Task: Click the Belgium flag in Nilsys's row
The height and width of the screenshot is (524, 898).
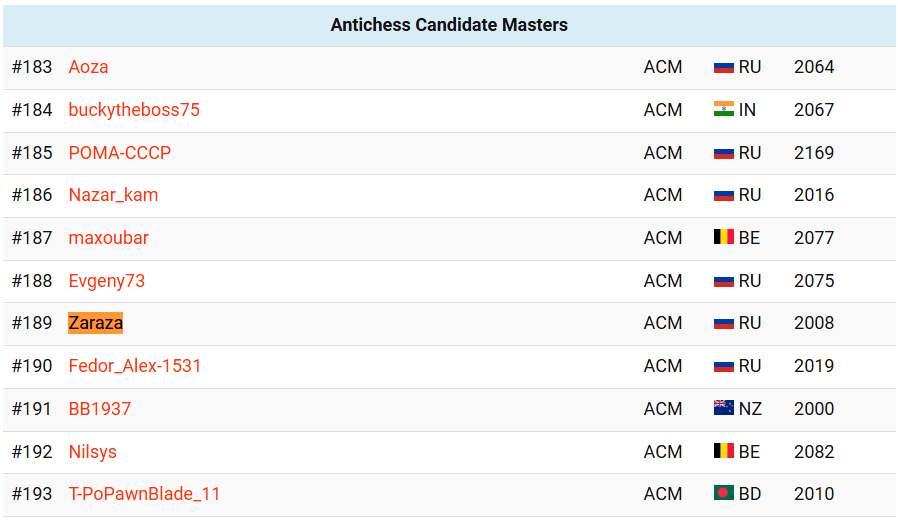Action: (723, 451)
